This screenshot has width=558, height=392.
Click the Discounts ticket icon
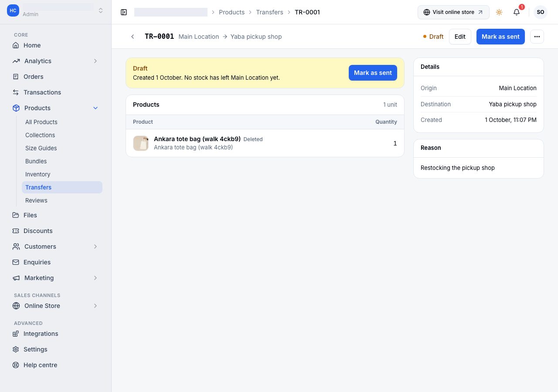coord(16,231)
